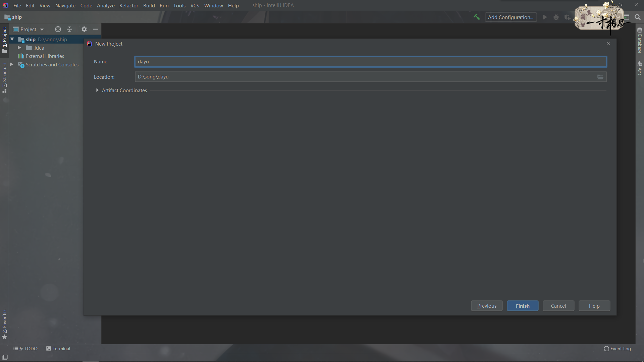Open the Terminal tab
Viewport: 644px width, 362px height.
58,349
